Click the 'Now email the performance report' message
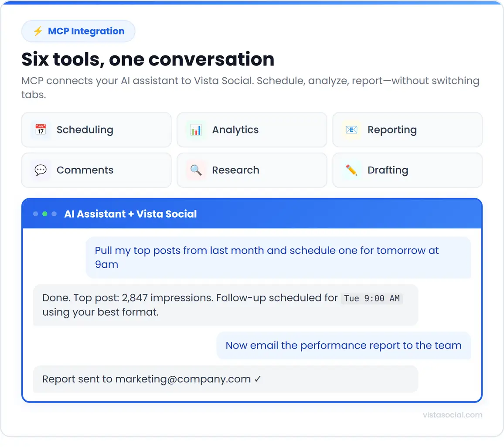The image size is (504, 447). click(x=343, y=345)
